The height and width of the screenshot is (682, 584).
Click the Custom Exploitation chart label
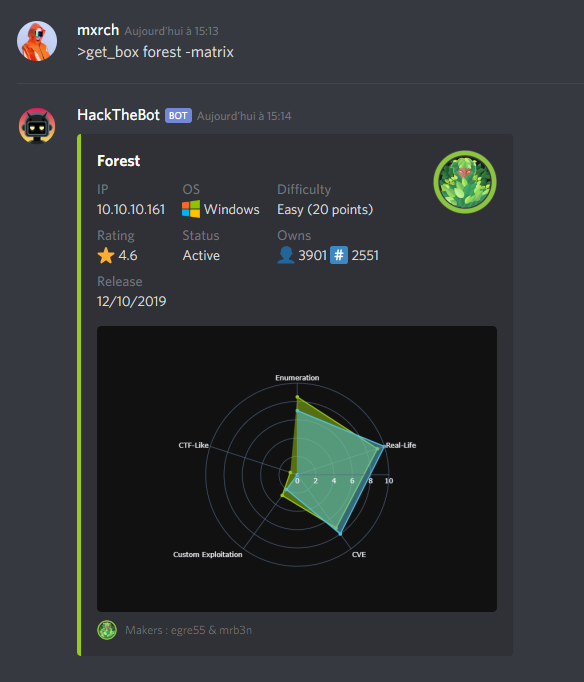tap(208, 554)
